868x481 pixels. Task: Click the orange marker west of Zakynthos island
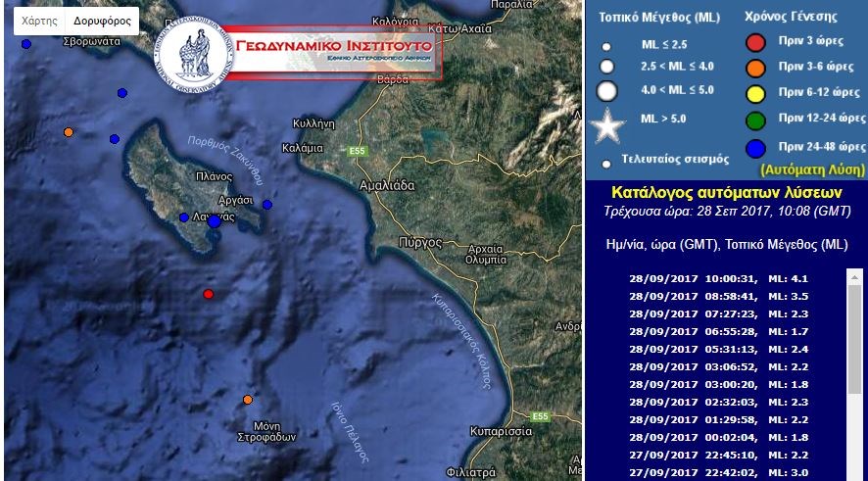click(x=68, y=132)
